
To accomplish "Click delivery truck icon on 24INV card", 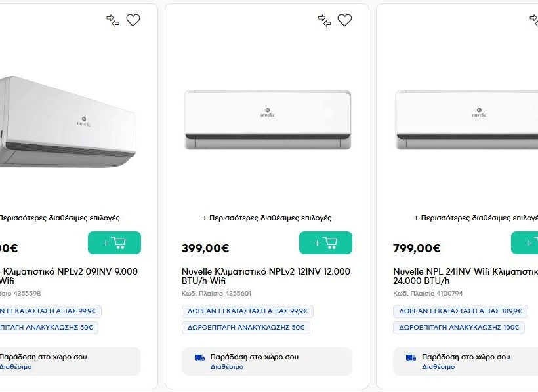I will pyautogui.click(x=411, y=357).
